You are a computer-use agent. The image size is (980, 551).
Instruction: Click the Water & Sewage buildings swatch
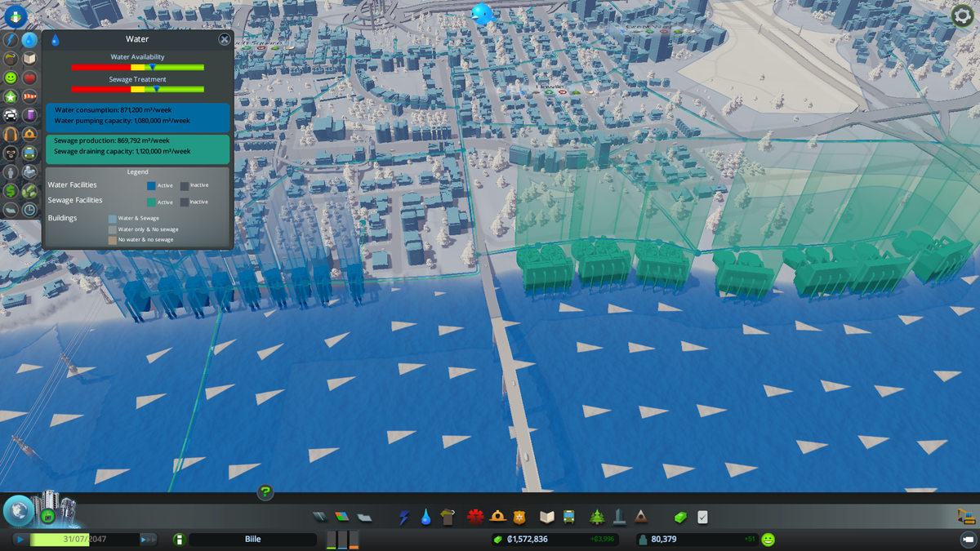[113, 219]
